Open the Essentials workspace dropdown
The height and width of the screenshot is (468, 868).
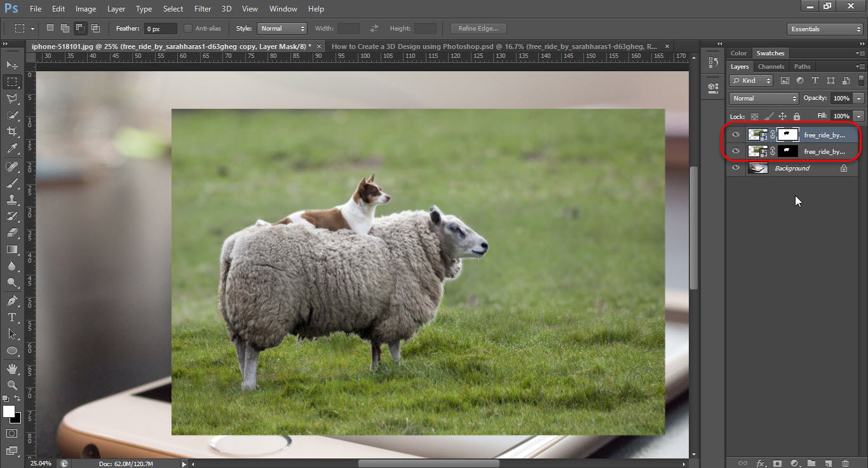(824, 29)
